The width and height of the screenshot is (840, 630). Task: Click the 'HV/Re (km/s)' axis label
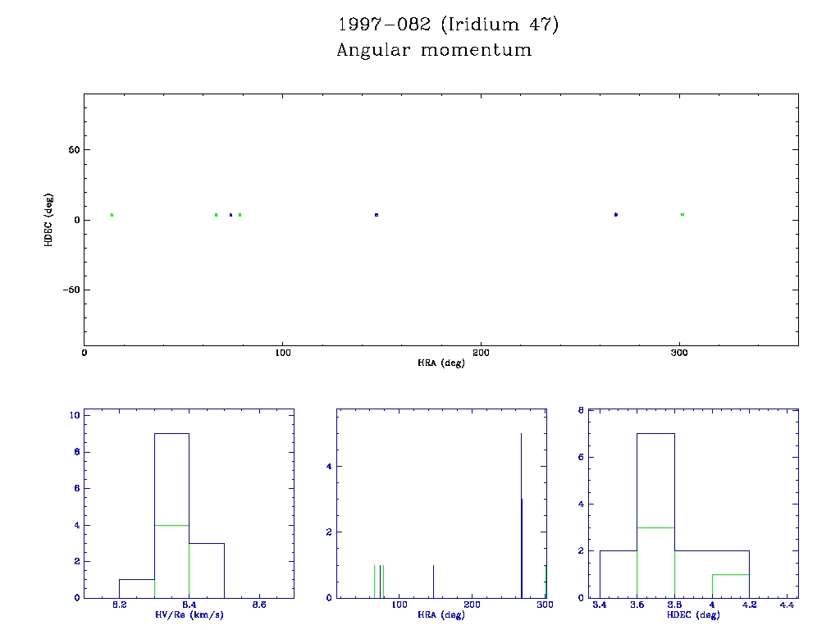tap(189, 614)
